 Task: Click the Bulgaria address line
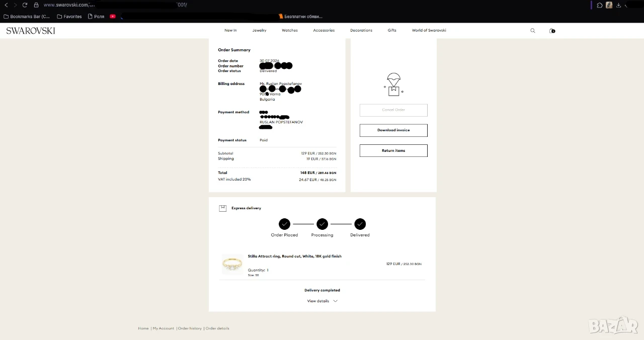267,100
